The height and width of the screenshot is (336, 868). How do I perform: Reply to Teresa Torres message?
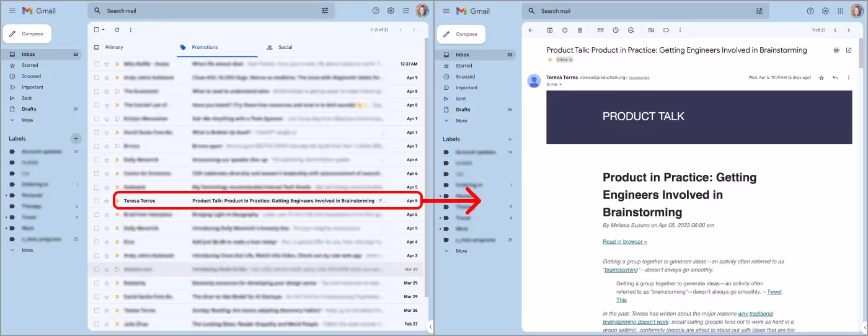(835, 77)
